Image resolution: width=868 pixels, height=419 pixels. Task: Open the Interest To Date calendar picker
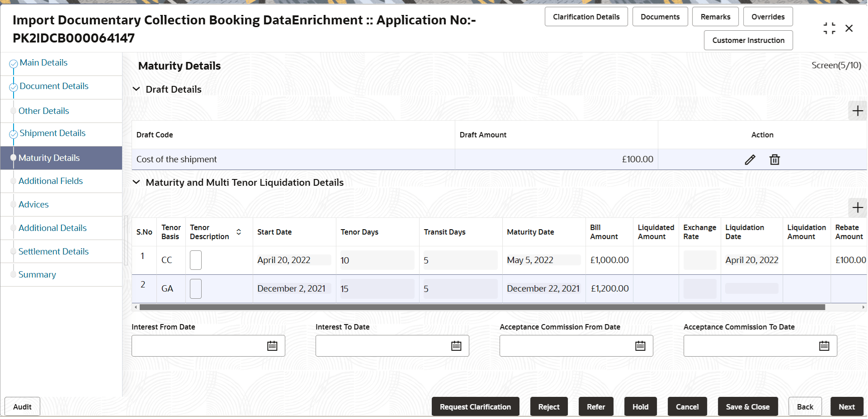click(456, 346)
